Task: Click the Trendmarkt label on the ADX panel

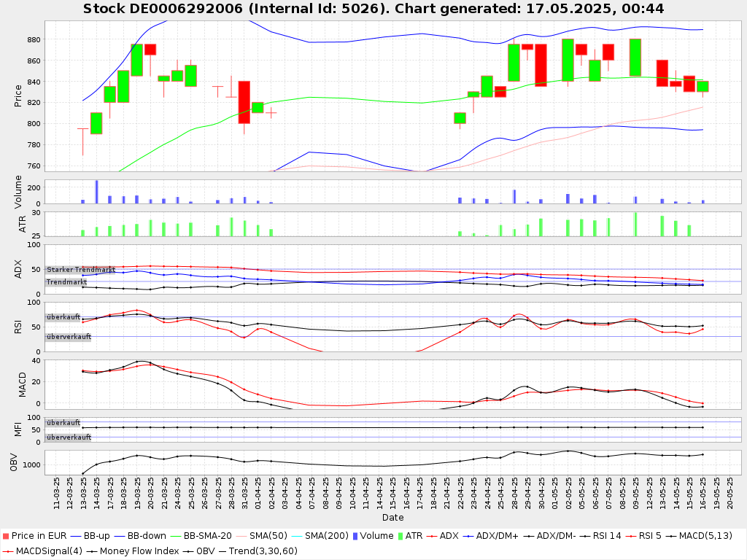Action: (x=66, y=282)
